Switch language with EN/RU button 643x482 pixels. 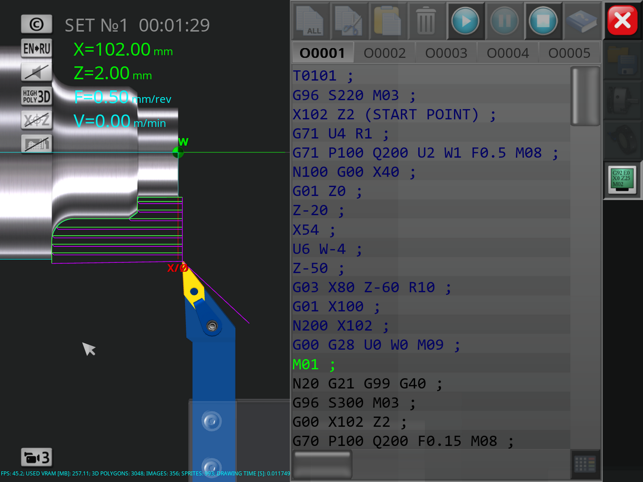[37, 48]
